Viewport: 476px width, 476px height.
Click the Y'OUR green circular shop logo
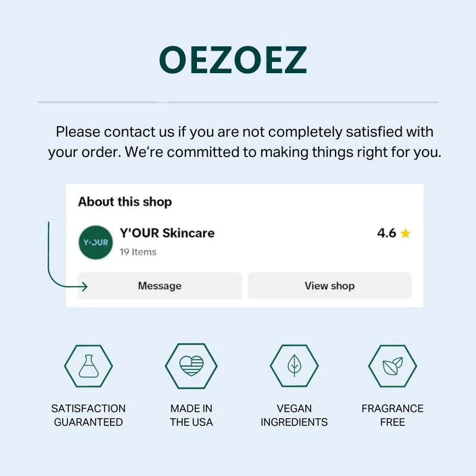pos(95,242)
